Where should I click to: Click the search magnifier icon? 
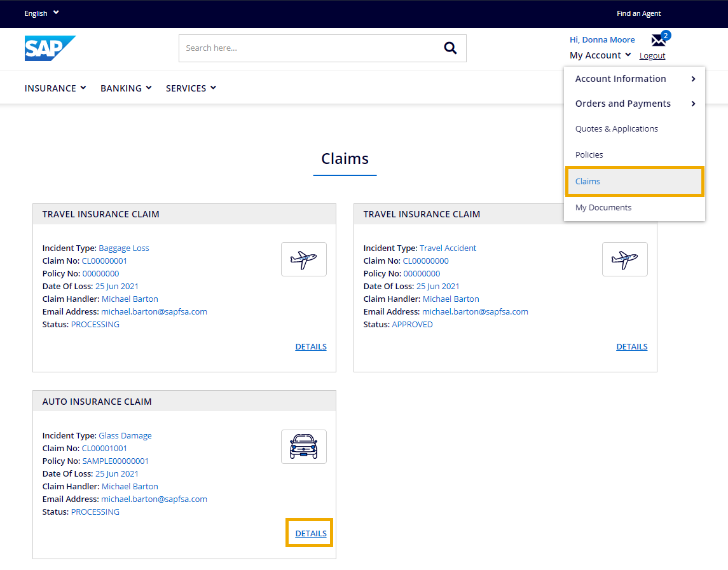pos(450,48)
